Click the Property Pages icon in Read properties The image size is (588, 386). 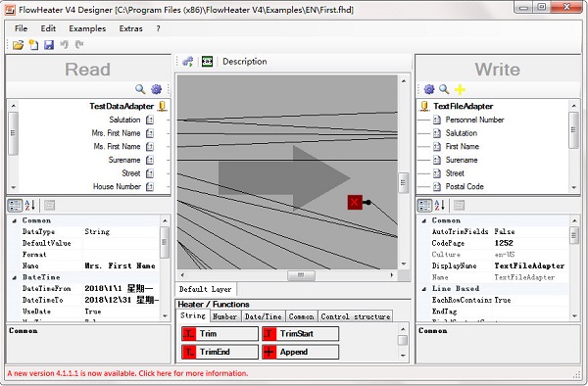coord(49,206)
